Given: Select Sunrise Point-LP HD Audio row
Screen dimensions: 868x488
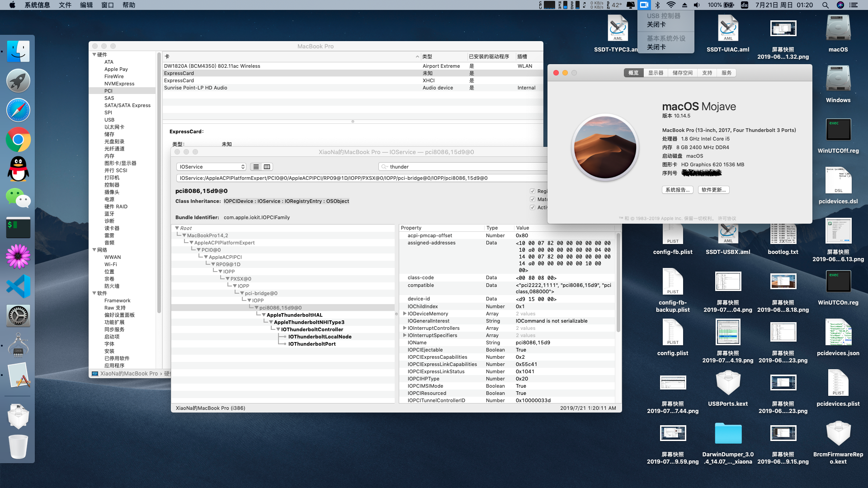Looking at the screenshot, I should pos(353,88).
